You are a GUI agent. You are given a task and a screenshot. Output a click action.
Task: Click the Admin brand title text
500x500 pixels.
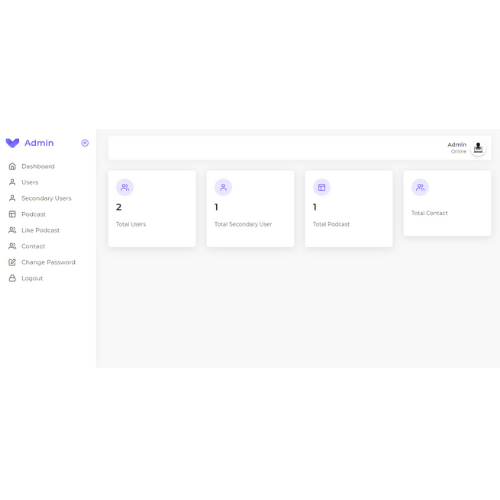pyautogui.click(x=39, y=143)
